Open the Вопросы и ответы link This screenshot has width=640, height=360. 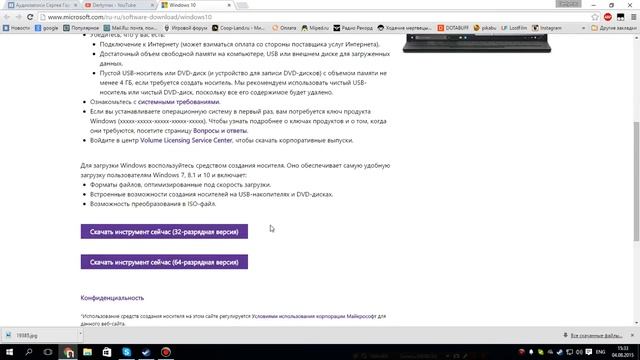tap(220, 131)
